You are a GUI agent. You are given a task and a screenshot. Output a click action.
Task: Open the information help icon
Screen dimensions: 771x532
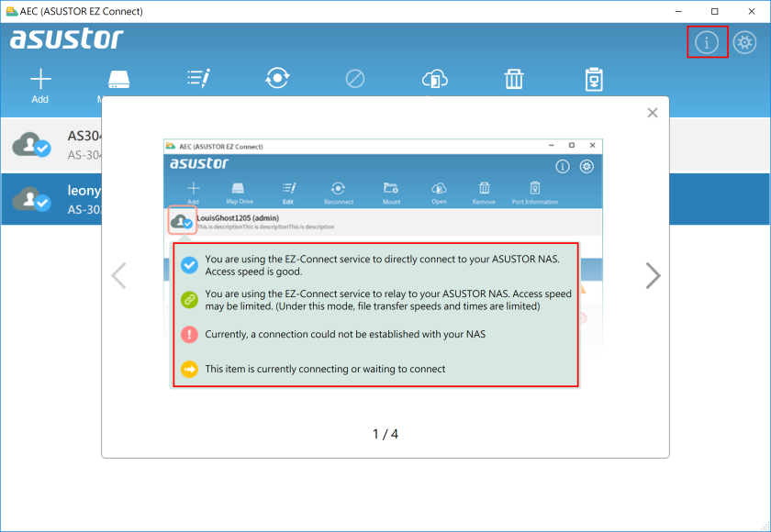707,42
